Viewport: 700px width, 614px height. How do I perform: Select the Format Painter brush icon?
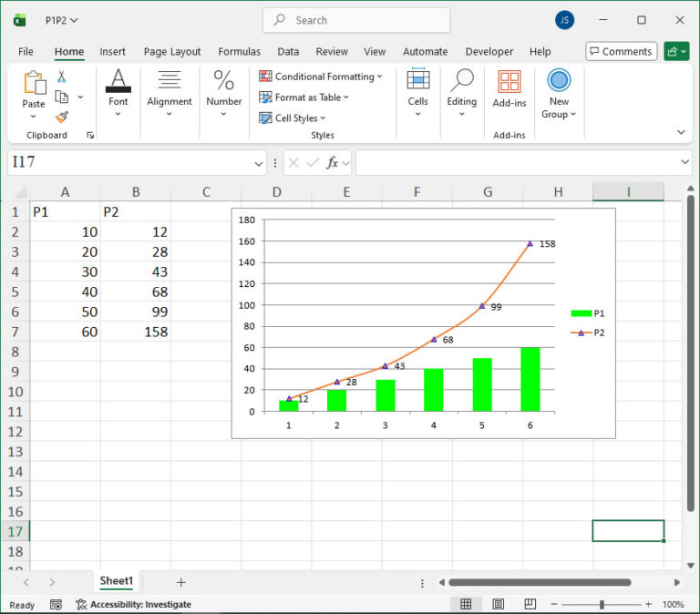click(x=62, y=117)
